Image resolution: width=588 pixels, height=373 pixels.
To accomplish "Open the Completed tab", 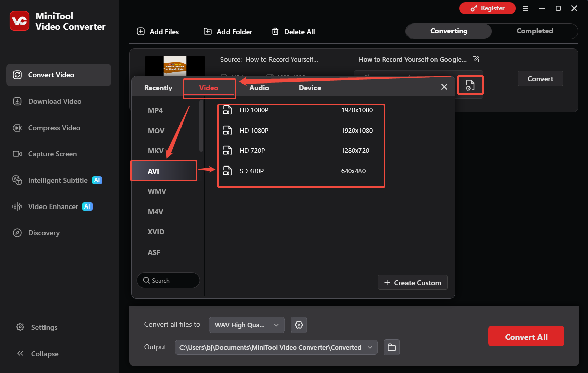I will [x=535, y=31].
